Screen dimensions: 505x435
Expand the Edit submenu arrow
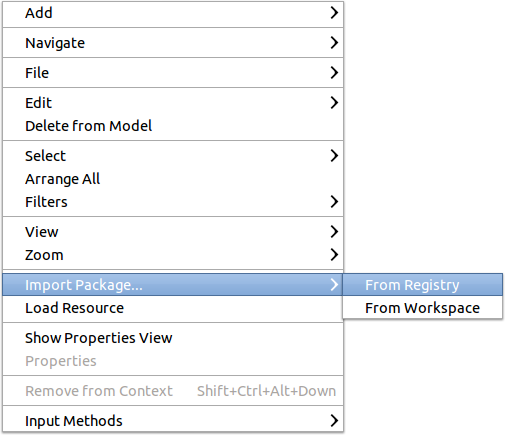click(334, 103)
